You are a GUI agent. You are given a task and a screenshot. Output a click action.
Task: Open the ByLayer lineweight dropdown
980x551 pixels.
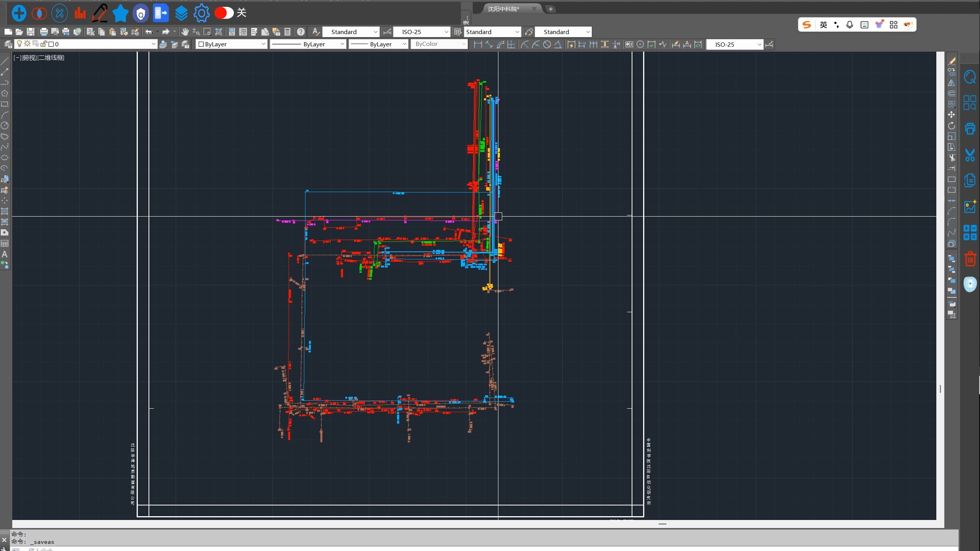(379, 44)
